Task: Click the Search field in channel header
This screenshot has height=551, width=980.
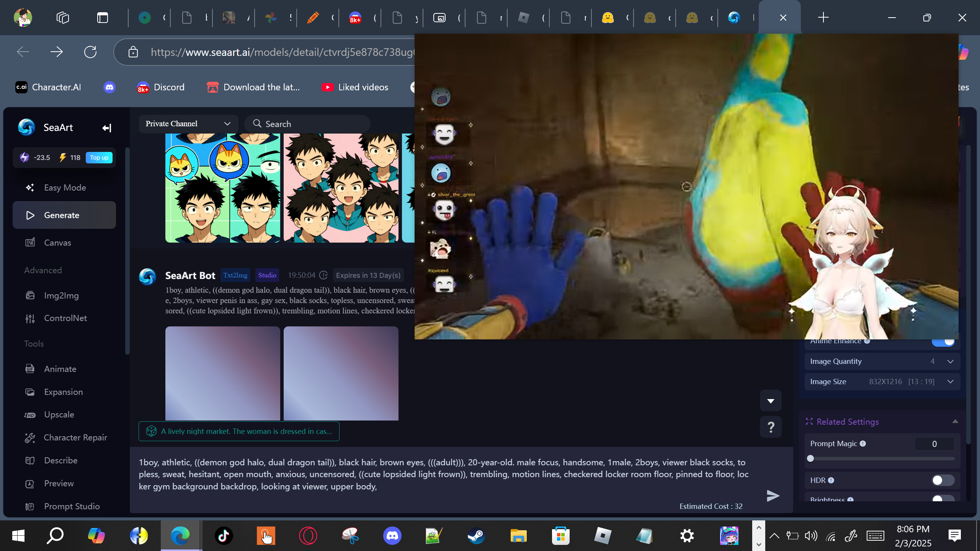Action: pos(307,124)
